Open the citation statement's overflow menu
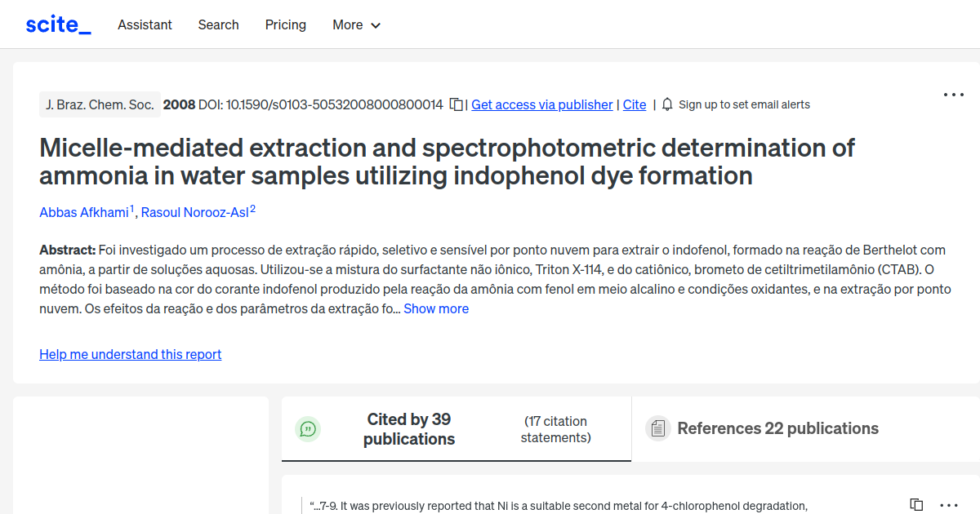Image resolution: width=980 pixels, height=514 pixels. [947, 504]
